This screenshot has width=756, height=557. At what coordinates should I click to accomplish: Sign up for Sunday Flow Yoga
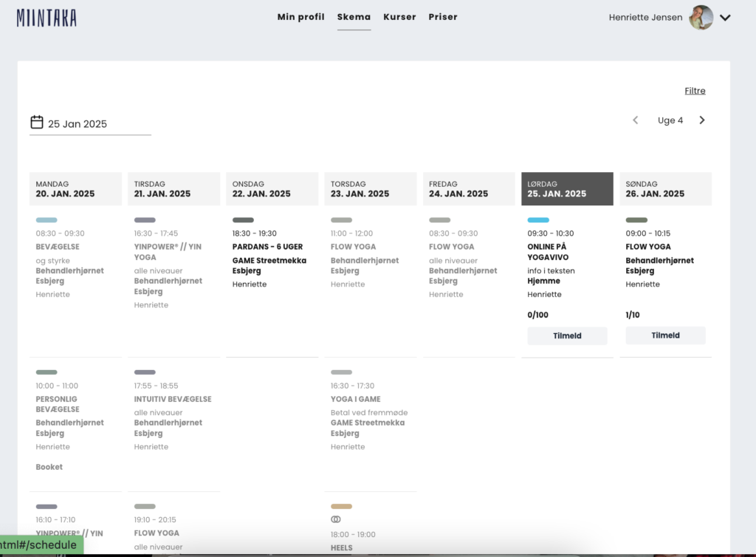[665, 335]
